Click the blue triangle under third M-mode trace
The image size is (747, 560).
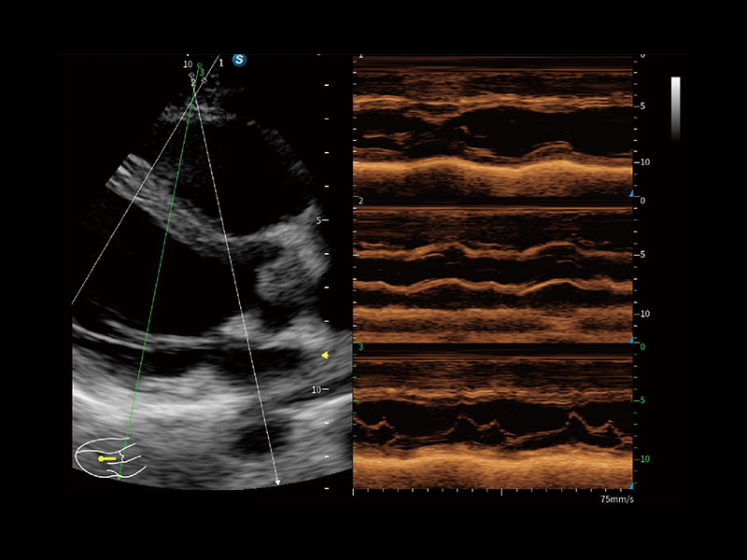coord(633,486)
